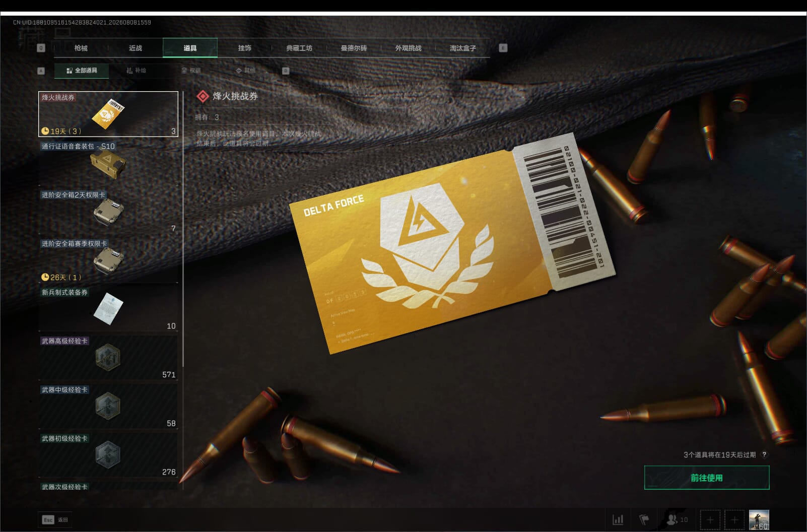Open the 淘汰盒子 tab
Viewport: 807px width, 532px height.
462,48
